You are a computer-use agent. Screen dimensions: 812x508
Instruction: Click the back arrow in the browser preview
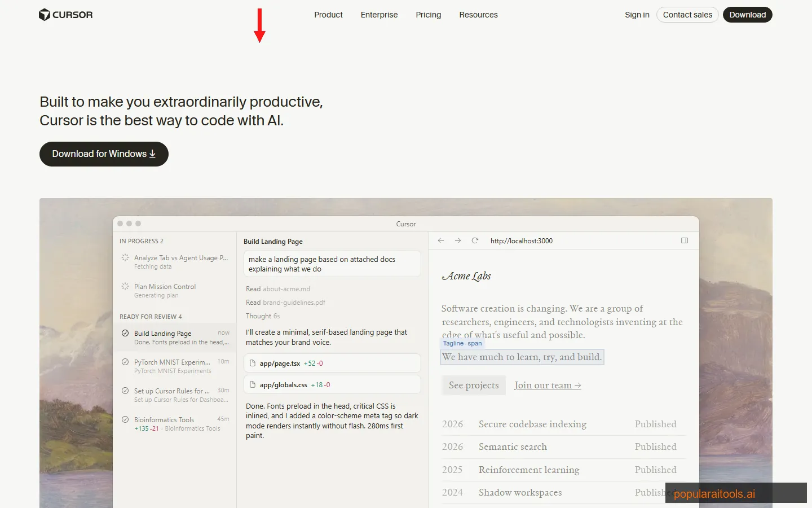pyautogui.click(x=441, y=240)
